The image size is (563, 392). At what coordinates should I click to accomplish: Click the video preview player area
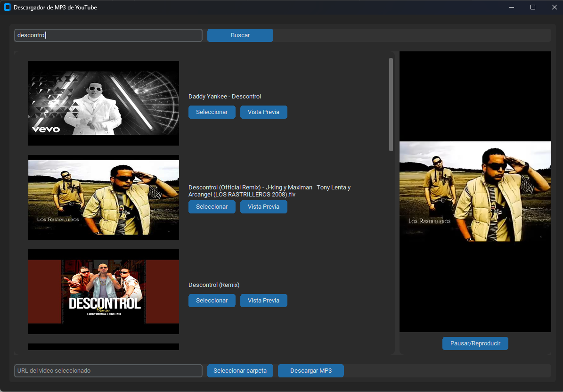tap(475, 192)
